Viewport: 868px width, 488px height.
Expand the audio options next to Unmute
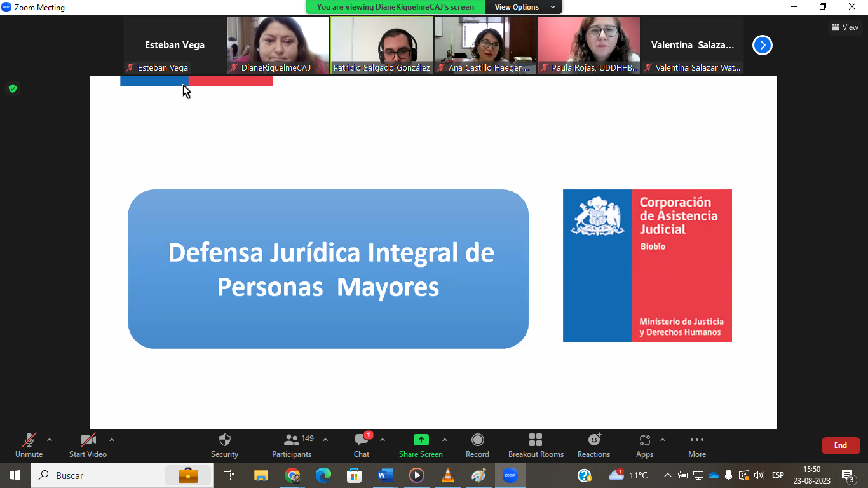[x=49, y=439]
